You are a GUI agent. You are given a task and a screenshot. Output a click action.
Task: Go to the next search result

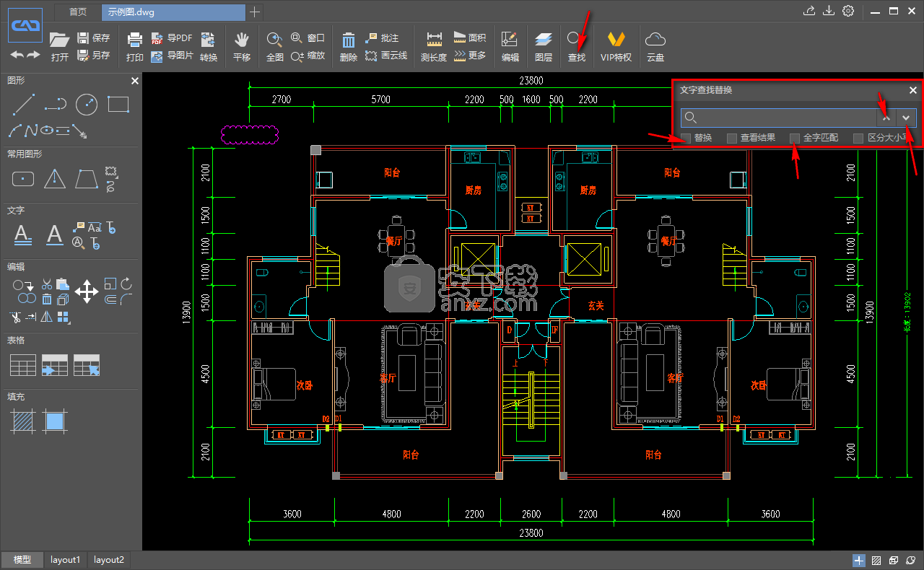click(906, 118)
